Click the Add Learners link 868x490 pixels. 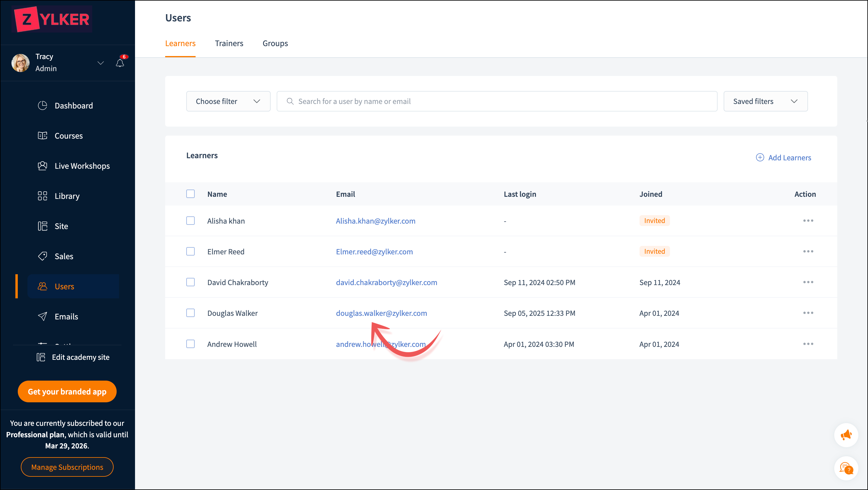(783, 157)
